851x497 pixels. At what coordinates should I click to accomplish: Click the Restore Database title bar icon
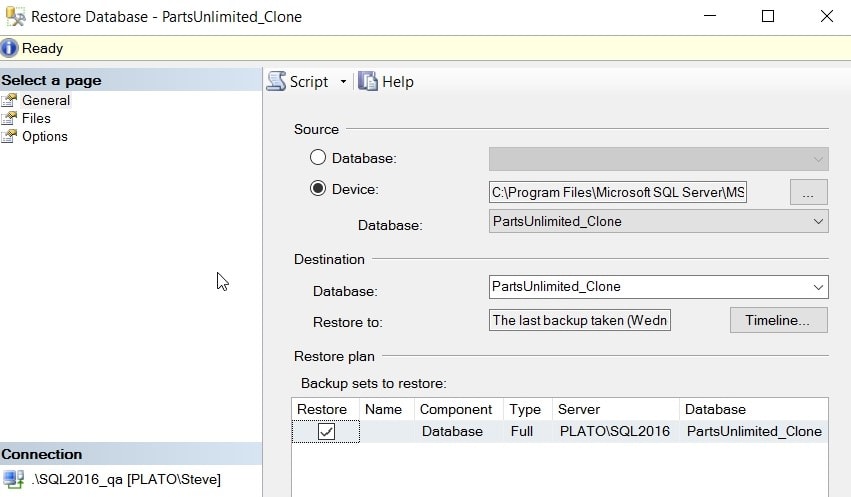(x=15, y=16)
